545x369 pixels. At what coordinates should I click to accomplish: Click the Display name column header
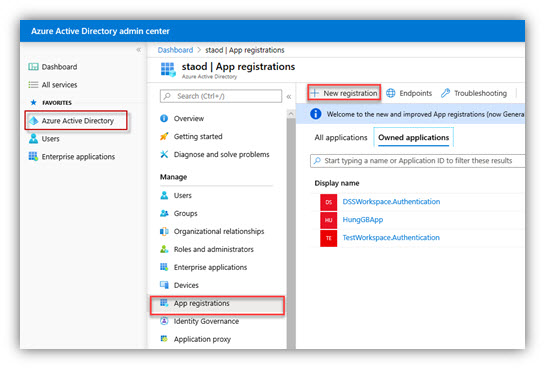click(x=337, y=183)
